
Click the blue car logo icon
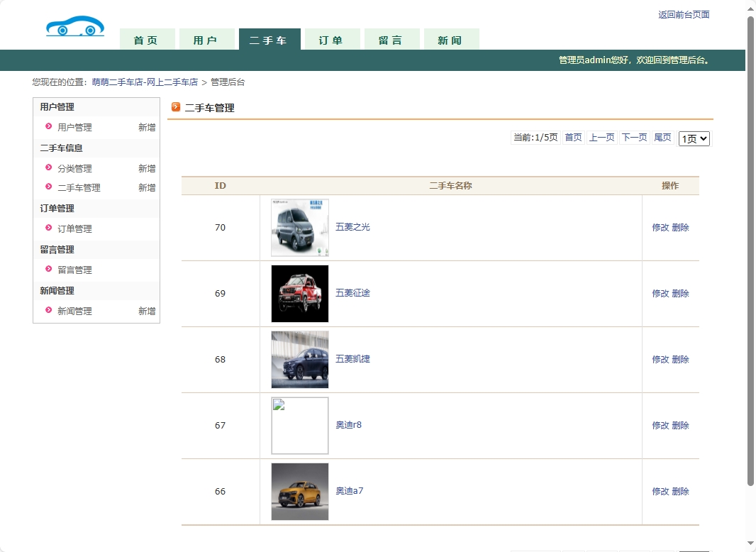pos(74,25)
